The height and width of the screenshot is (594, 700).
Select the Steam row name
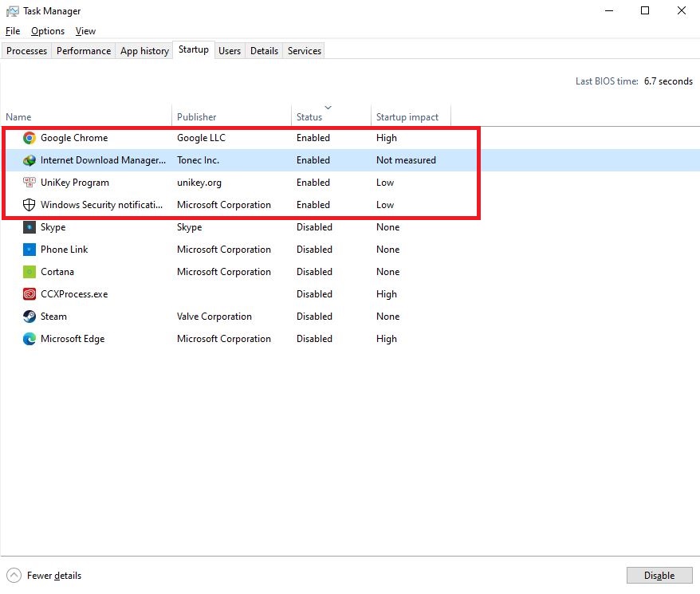coord(53,317)
